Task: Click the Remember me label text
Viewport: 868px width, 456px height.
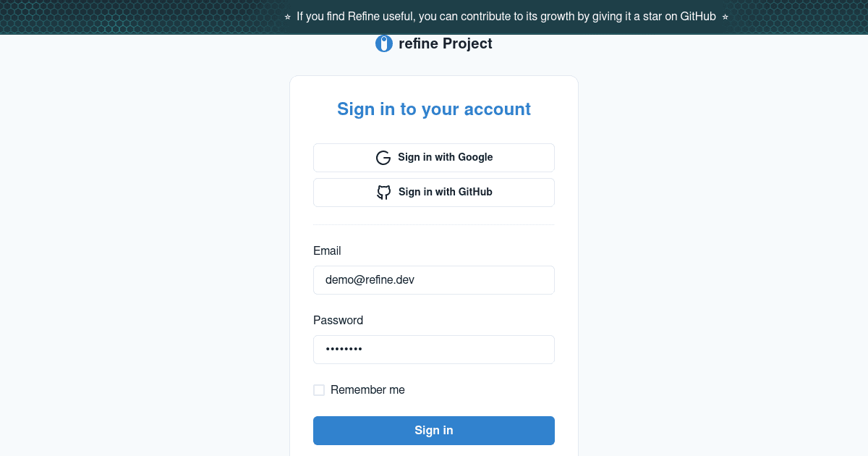Action: [367, 390]
